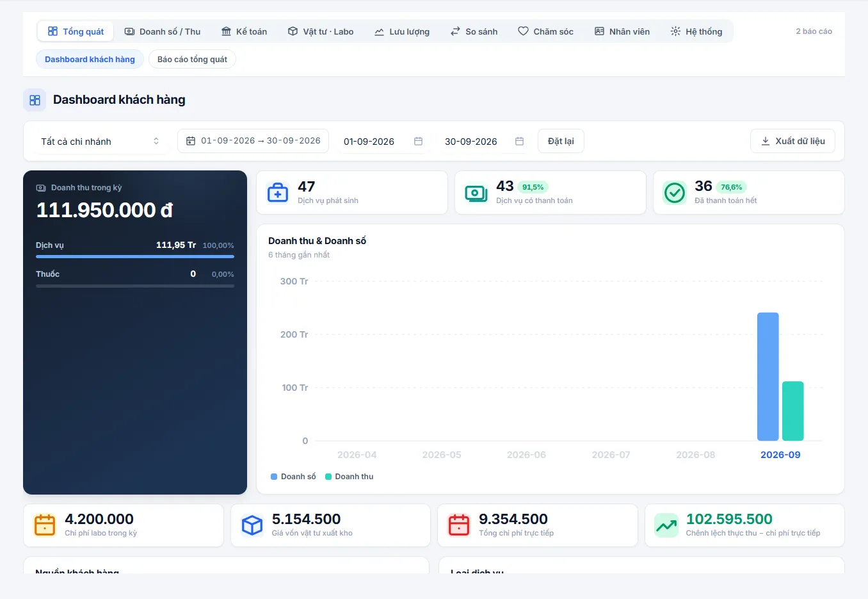
Task: Click the ID card icon on Nhân viên tab
Action: 599,31
